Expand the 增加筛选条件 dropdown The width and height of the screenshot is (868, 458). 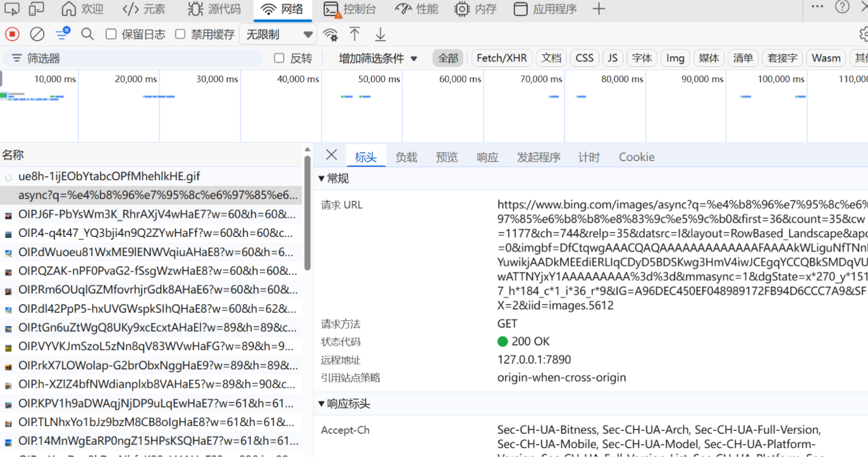[x=378, y=58]
